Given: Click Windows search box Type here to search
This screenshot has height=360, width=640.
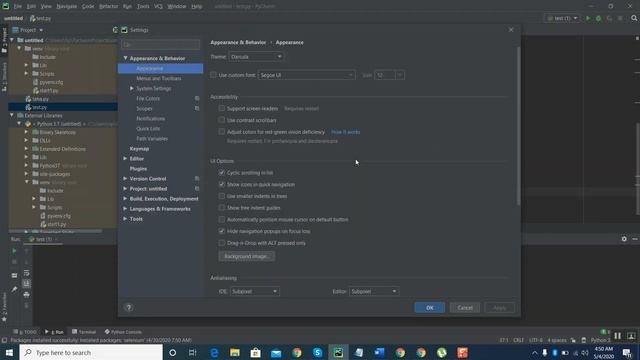Looking at the screenshot, I should [x=91, y=353].
